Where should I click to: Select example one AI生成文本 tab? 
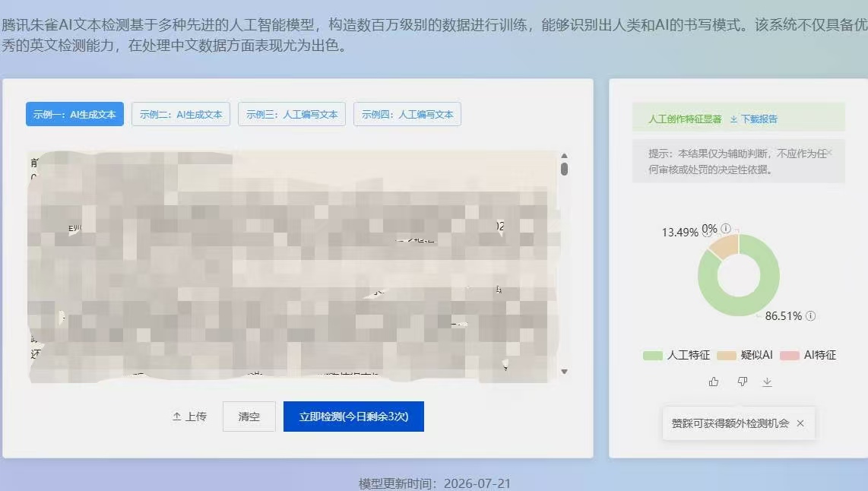[74, 114]
